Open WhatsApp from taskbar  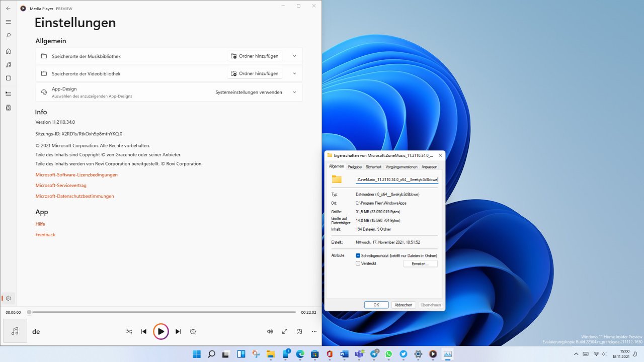(388, 354)
